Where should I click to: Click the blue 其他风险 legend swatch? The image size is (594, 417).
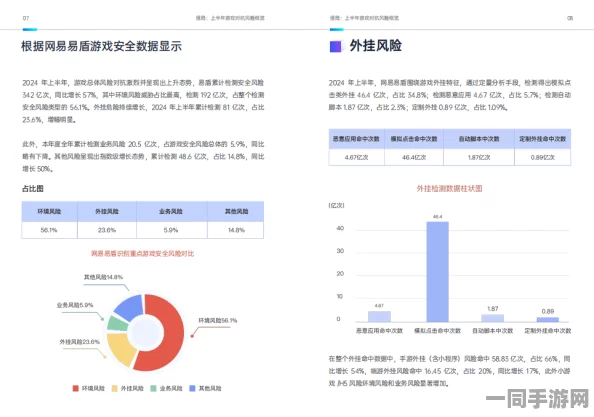click(x=192, y=388)
